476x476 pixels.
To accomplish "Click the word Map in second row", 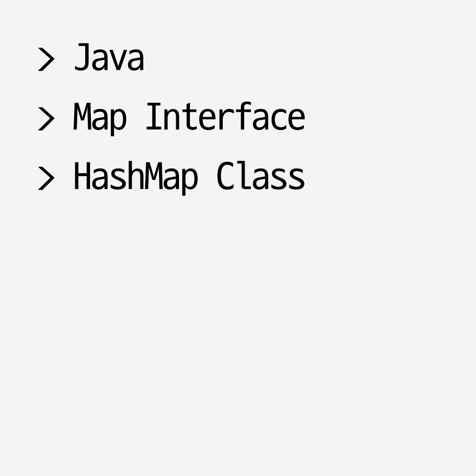I will pyautogui.click(x=100, y=119).
